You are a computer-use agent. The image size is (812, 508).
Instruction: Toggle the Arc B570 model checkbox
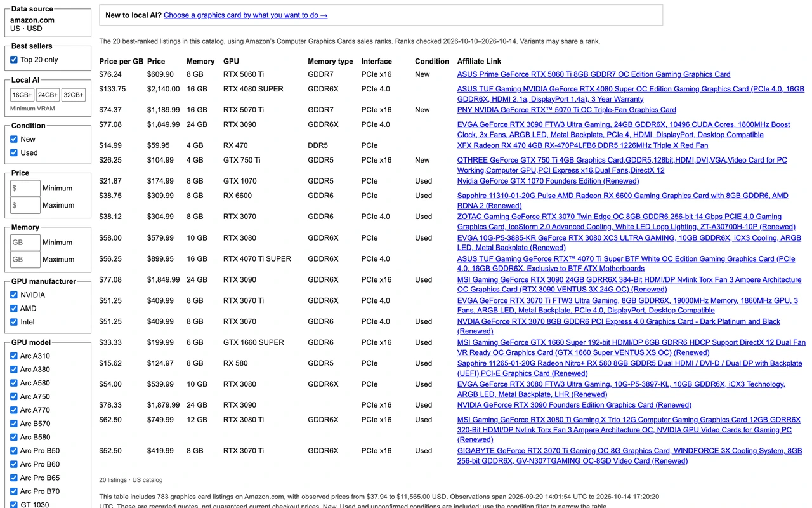click(x=14, y=424)
